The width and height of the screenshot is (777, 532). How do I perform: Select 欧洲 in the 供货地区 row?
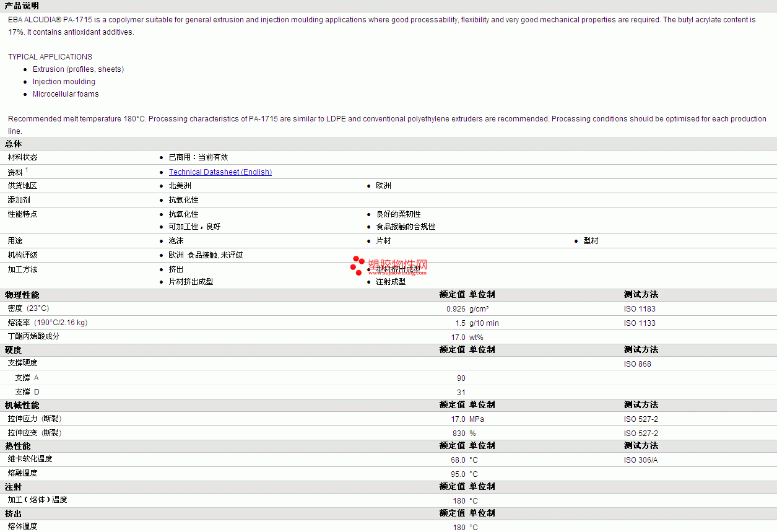pyautogui.click(x=384, y=186)
